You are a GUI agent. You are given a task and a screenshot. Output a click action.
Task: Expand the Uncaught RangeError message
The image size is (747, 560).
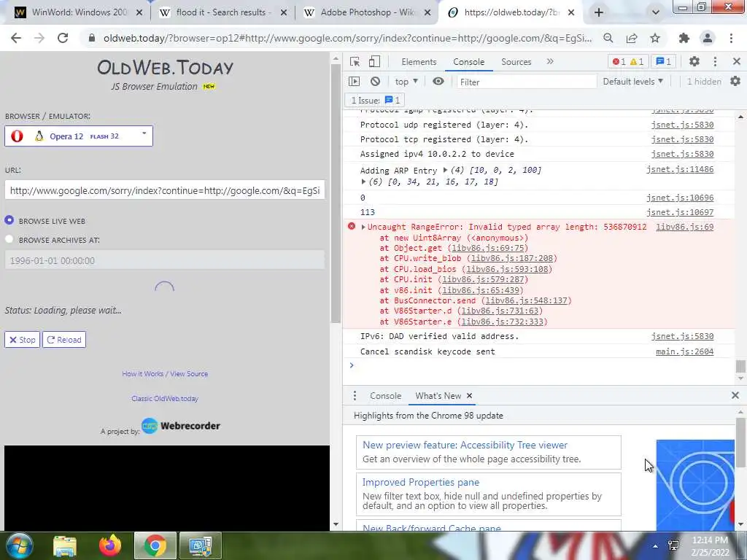click(363, 227)
